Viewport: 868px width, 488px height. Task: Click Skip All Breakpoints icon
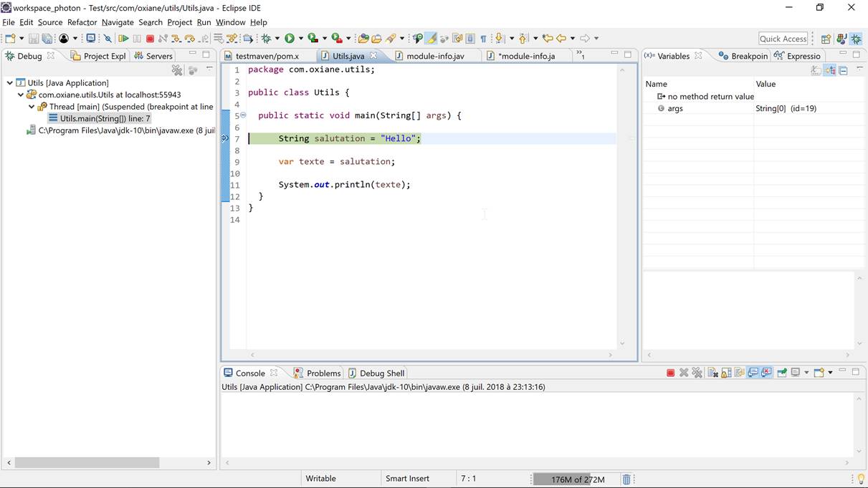[108, 39]
